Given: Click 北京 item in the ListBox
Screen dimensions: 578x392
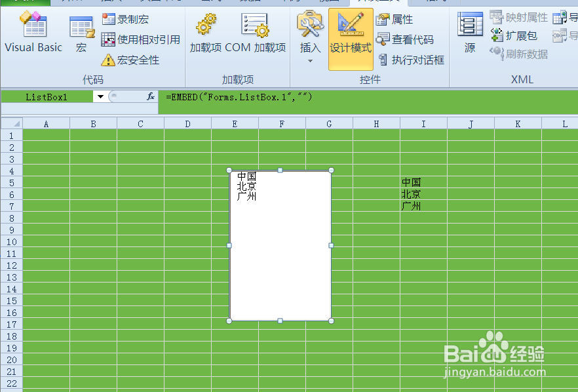Looking at the screenshot, I should pos(246,186).
